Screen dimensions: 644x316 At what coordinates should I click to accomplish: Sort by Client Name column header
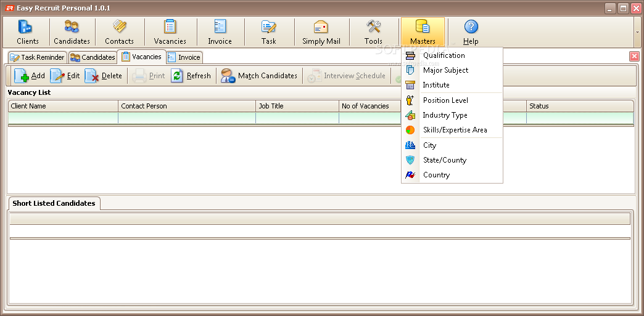click(x=64, y=106)
